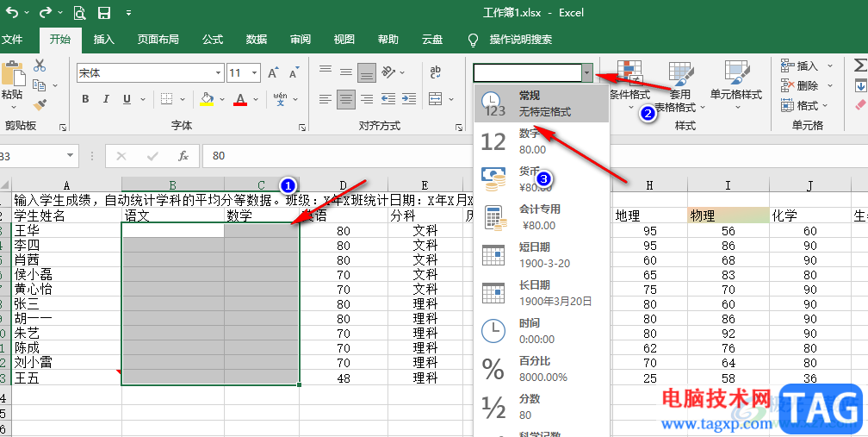Viewport: 868px width, 437px height.
Task: Decrease font size with the small A button
Action: 294,72
